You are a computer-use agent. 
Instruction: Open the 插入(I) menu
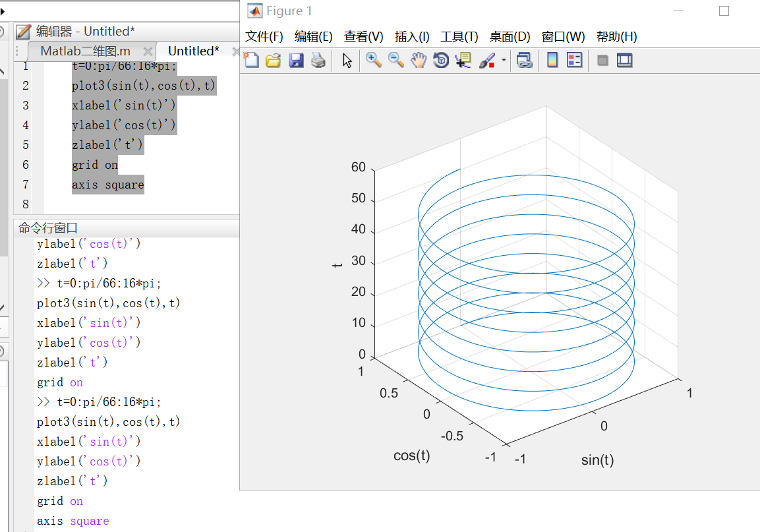coord(412,37)
